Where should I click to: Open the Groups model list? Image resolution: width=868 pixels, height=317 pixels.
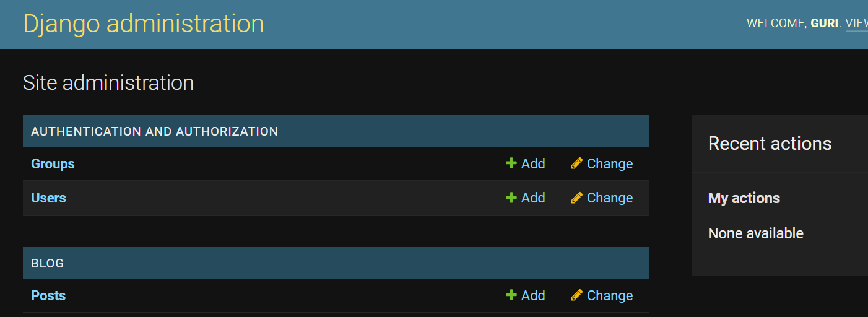(53, 164)
